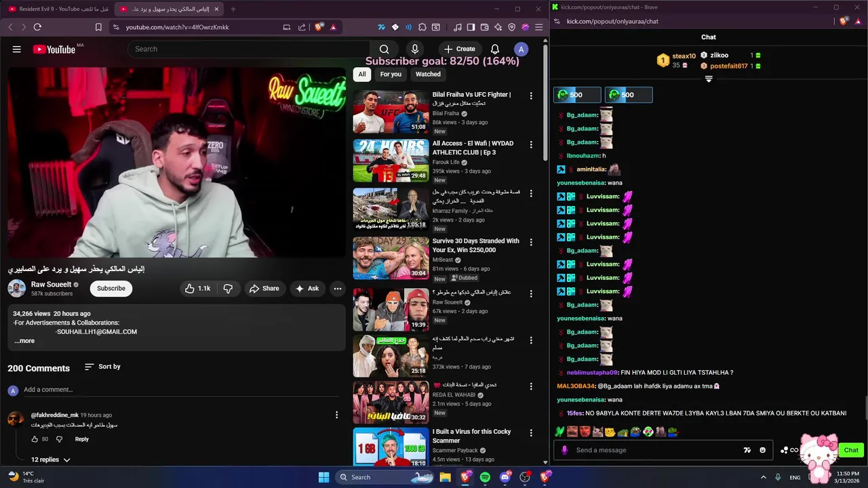Click the Ask button under the video
Viewport: 868px width, 488px height.
pos(307,288)
